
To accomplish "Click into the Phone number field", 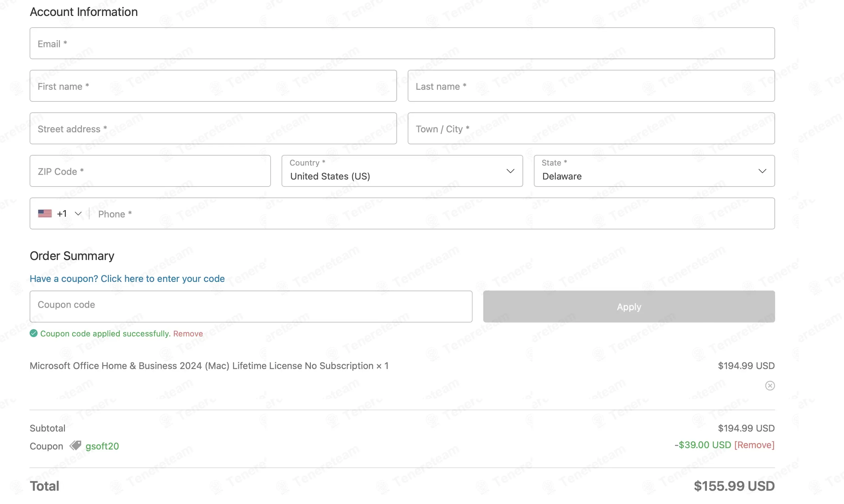I will pos(432,214).
